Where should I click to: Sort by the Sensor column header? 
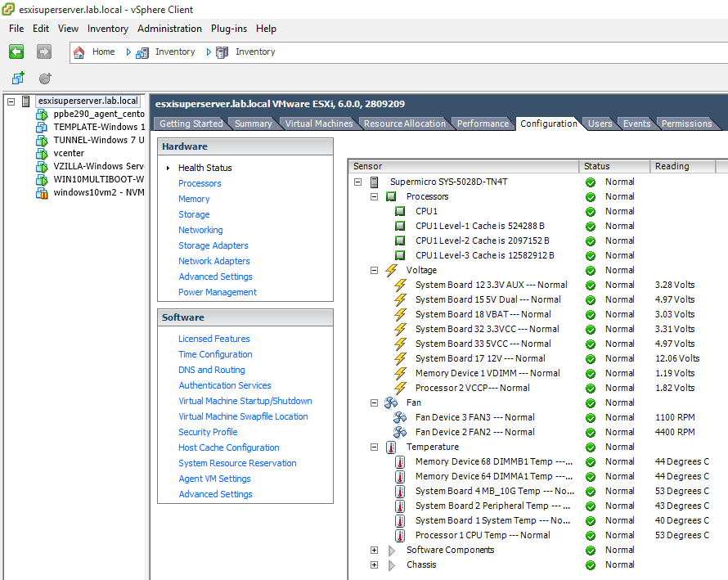[x=463, y=166]
